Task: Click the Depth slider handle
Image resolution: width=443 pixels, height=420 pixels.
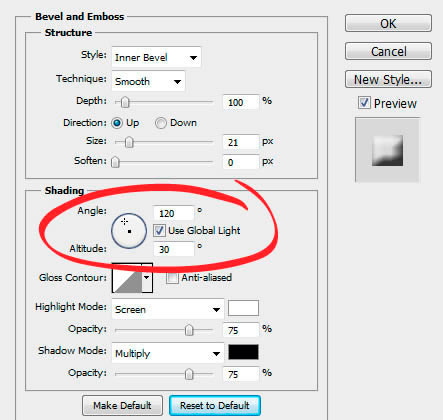Action: tap(125, 102)
